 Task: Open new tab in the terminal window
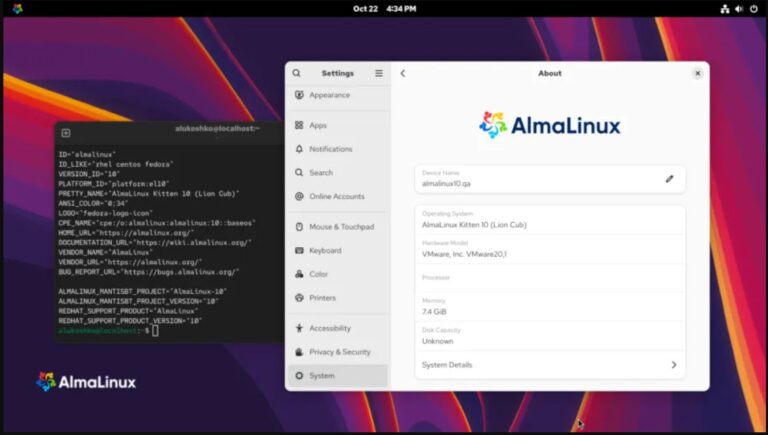pos(66,133)
